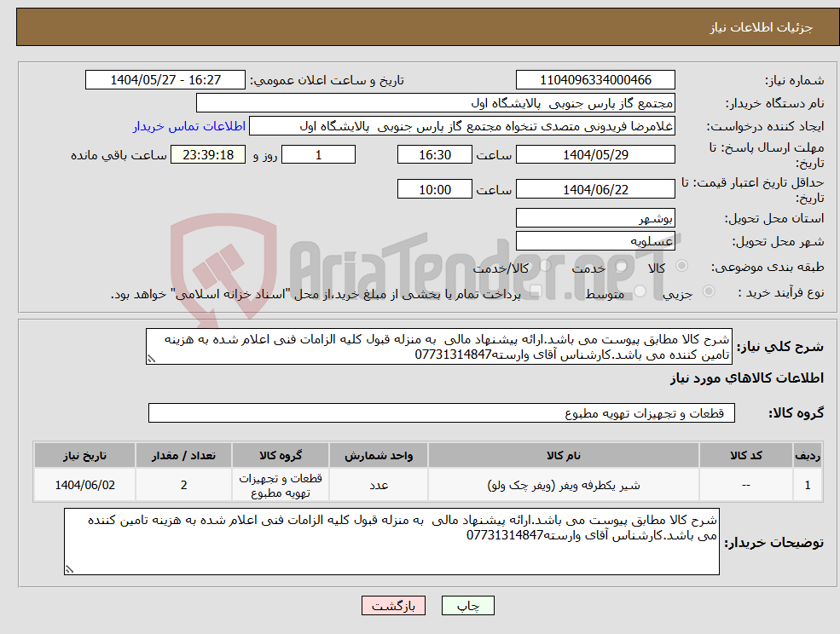Click the تاریخ نیاز cell showing 1404/06/02
Viewport: 840px width, 634px height.
[x=84, y=484]
